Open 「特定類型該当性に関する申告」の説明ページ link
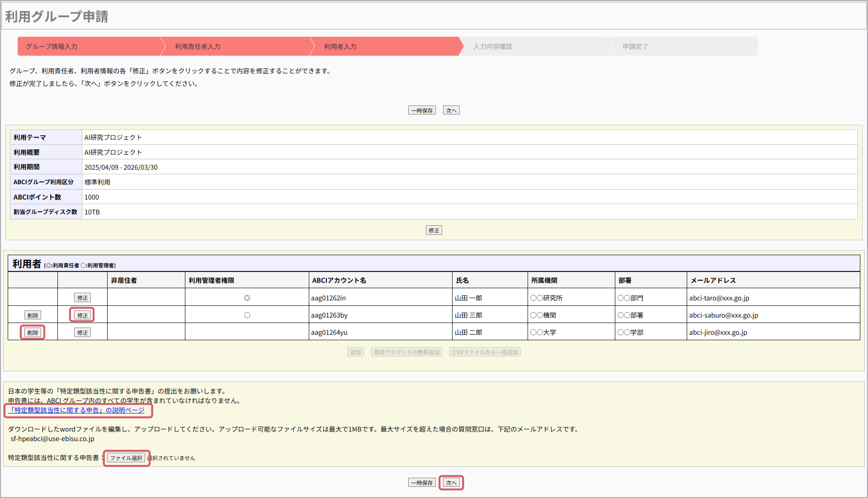Screen dimensions: 868x498 [x=77, y=410]
